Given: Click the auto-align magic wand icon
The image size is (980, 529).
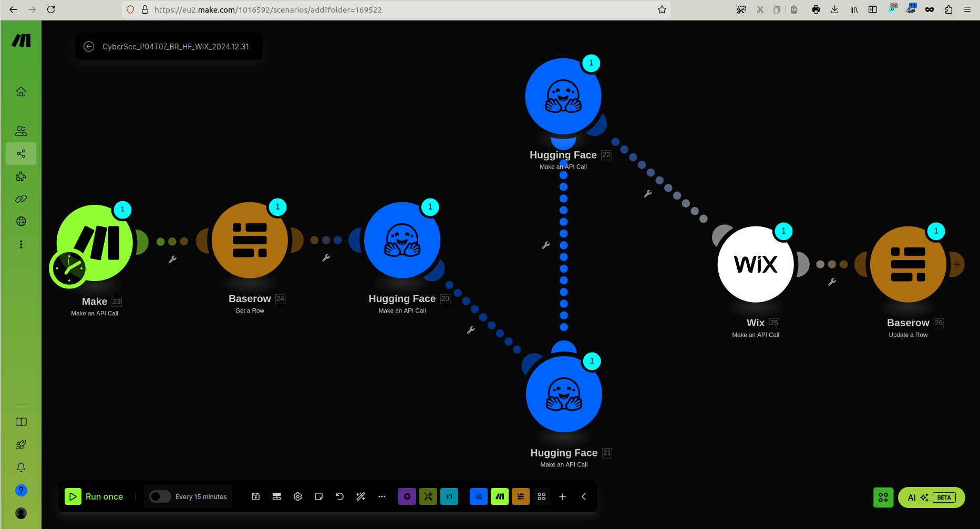Looking at the screenshot, I should pos(361,496).
